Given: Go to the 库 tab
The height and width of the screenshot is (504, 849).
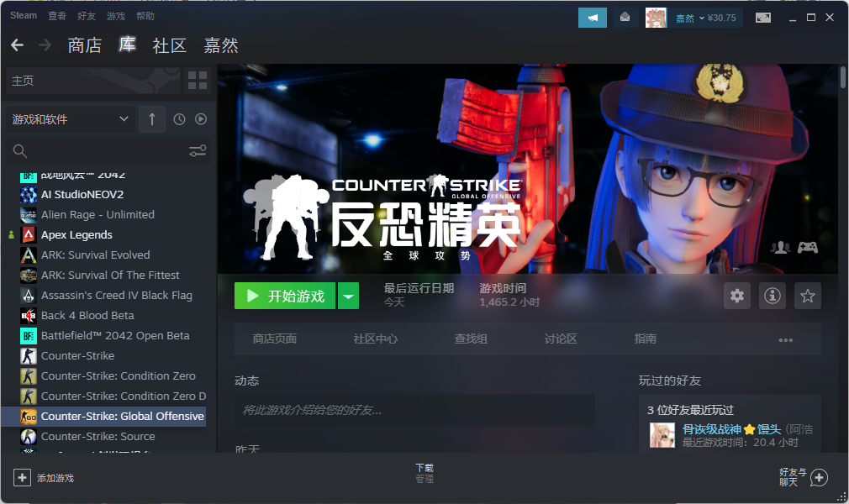Looking at the screenshot, I should click(127, 45).
